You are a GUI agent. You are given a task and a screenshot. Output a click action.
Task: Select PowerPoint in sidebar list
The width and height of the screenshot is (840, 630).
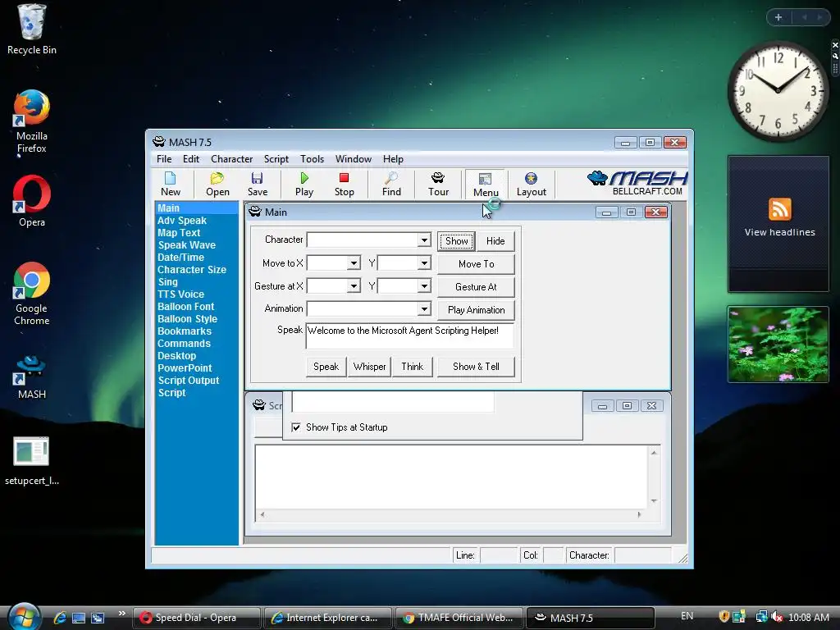click(185, 368)
